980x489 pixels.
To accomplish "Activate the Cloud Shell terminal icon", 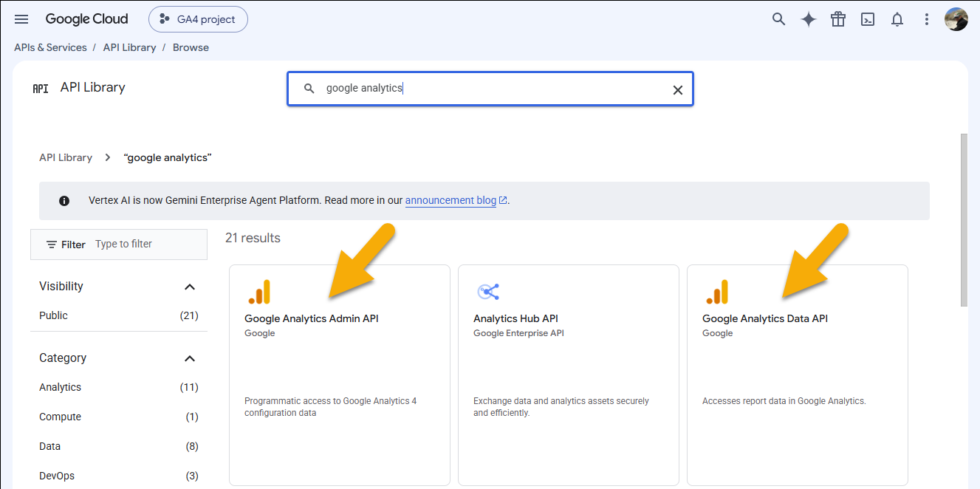I will point(868,20).
